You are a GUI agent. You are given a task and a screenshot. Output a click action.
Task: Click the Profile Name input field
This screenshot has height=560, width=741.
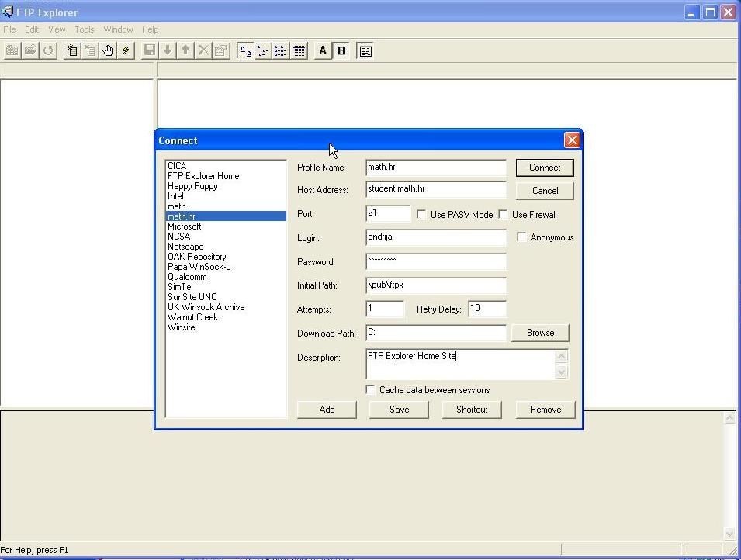click(x=436, y=168)
